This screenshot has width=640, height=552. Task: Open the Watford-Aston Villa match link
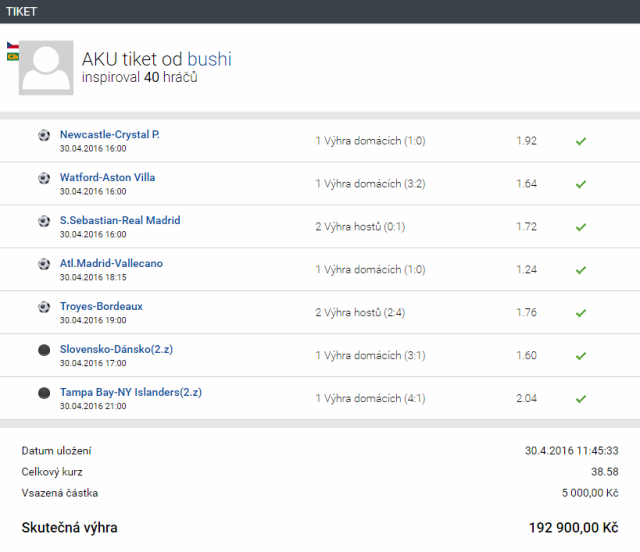(107, 177)
